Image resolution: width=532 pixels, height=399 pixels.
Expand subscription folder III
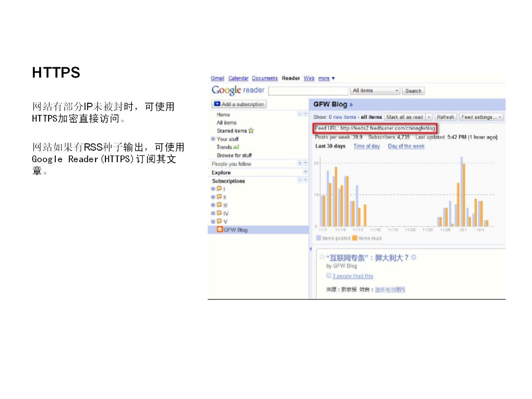tap(213, 205)
